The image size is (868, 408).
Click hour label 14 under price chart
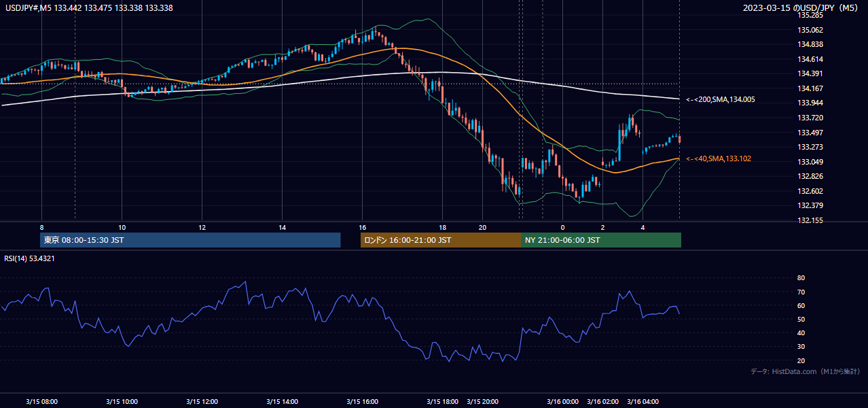(x=282, y=227)
